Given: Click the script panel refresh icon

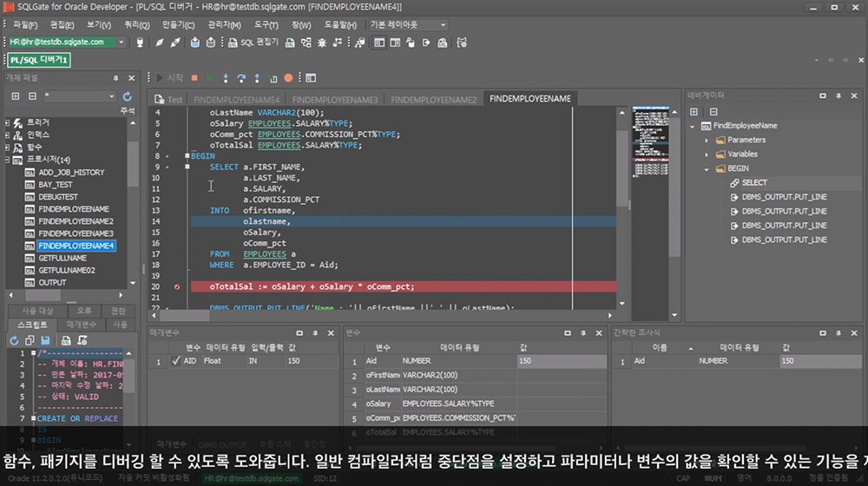Looking at the screenshot, I should [14, 340].
